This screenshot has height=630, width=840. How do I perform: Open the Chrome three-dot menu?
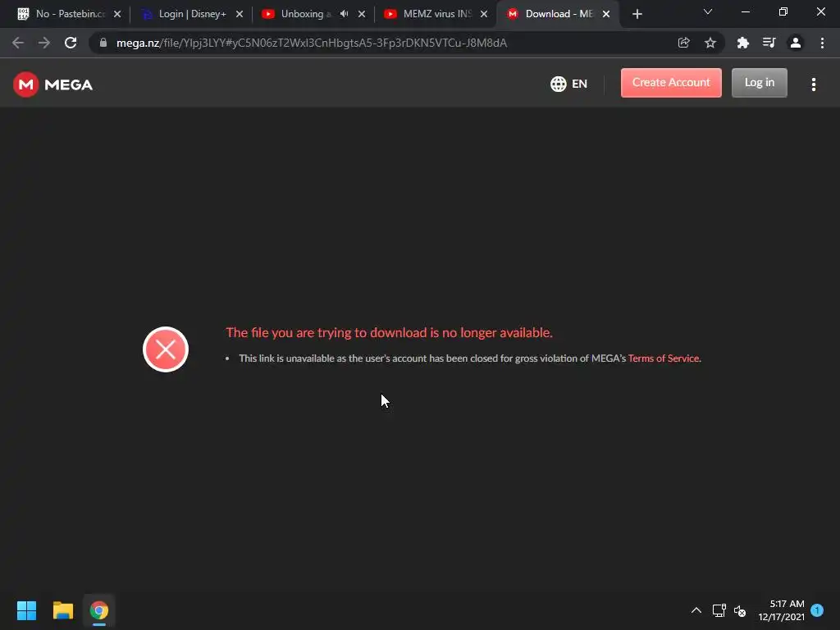click(822, 43)
